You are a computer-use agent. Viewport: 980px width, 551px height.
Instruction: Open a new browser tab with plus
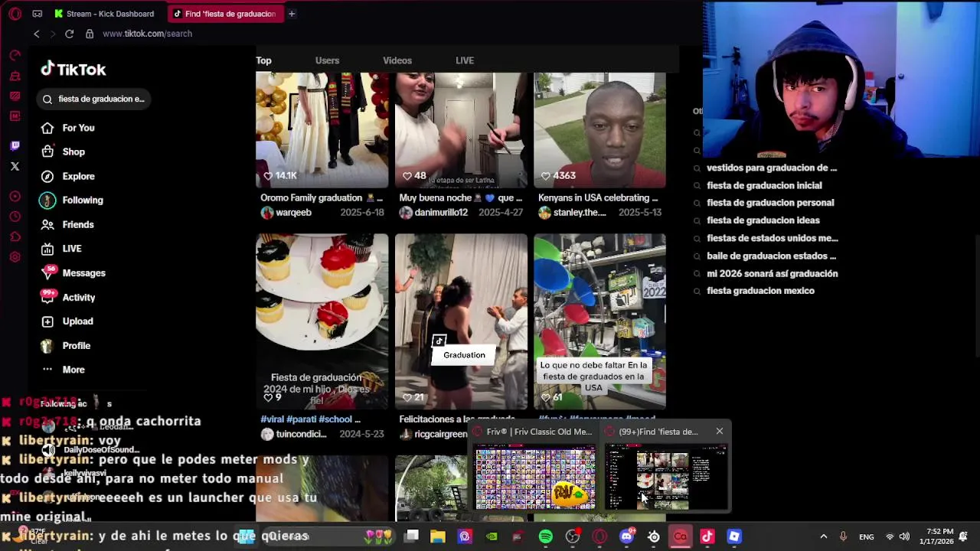coord(291,14)
